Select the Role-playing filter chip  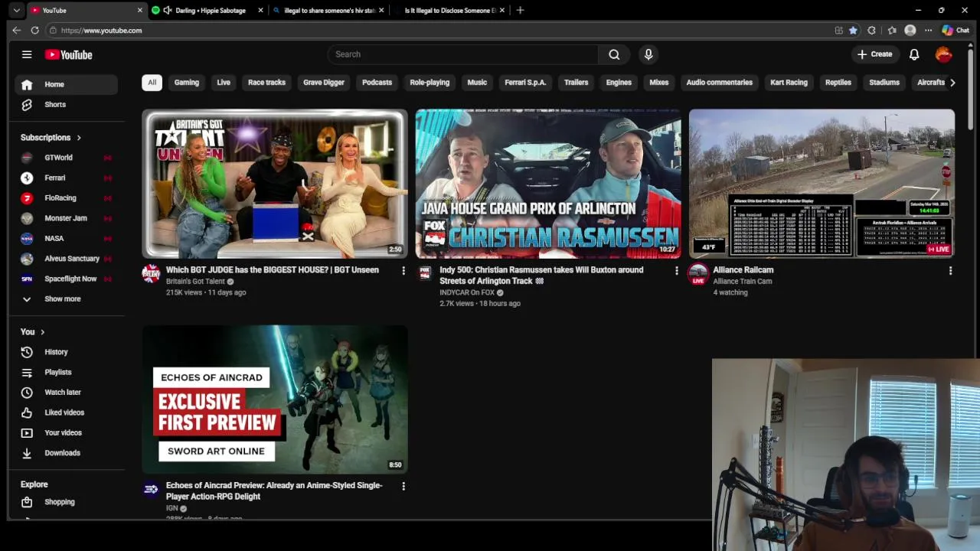click(x=430, y=83)
